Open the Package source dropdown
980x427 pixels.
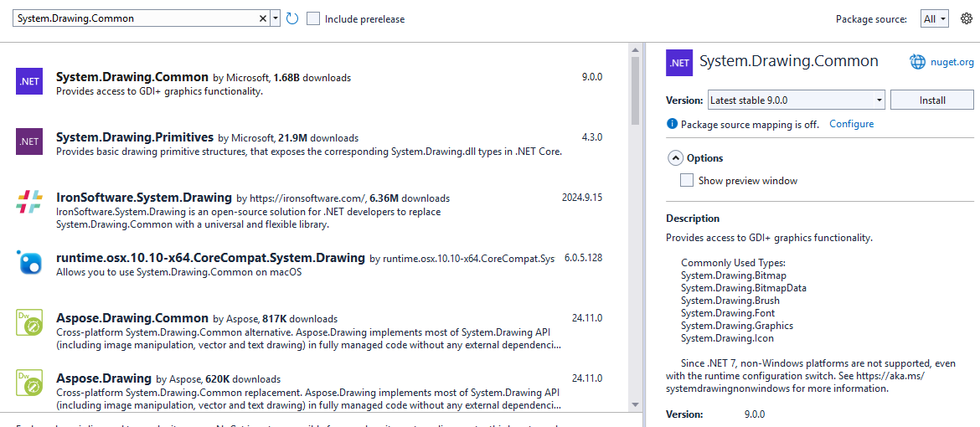(x=935, y=18)
